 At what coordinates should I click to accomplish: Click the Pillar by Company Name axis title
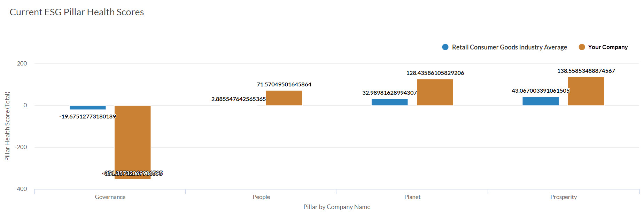[337, 207]
